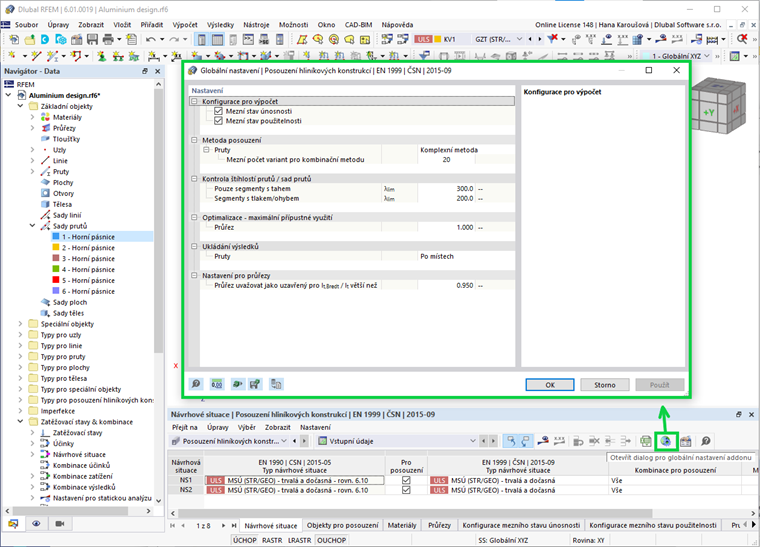Screen dimensions: 760x547
Task: Switch to Materiály tab
Action: (x=401, y=525)
